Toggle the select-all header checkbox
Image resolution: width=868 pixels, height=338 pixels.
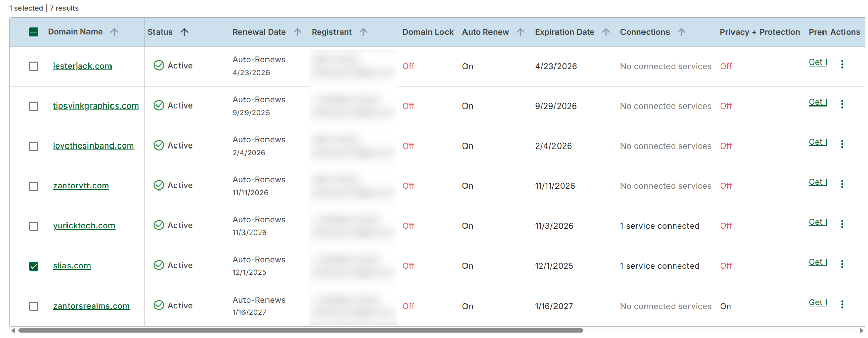(34, 32)
